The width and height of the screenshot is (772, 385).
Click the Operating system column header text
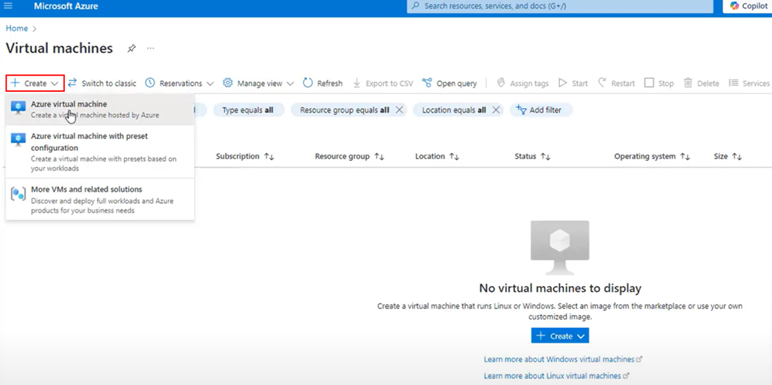tap(644, 156)
